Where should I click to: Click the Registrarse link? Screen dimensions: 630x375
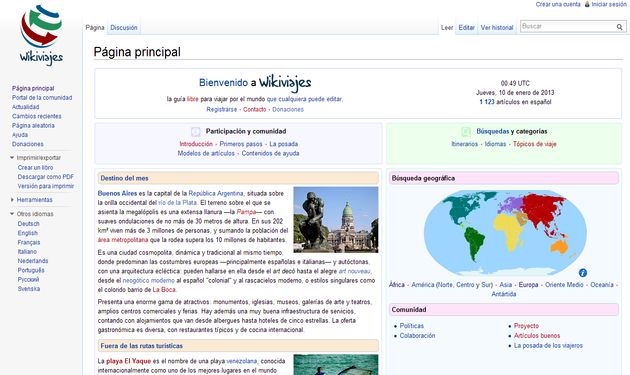[x=221, y=109]
